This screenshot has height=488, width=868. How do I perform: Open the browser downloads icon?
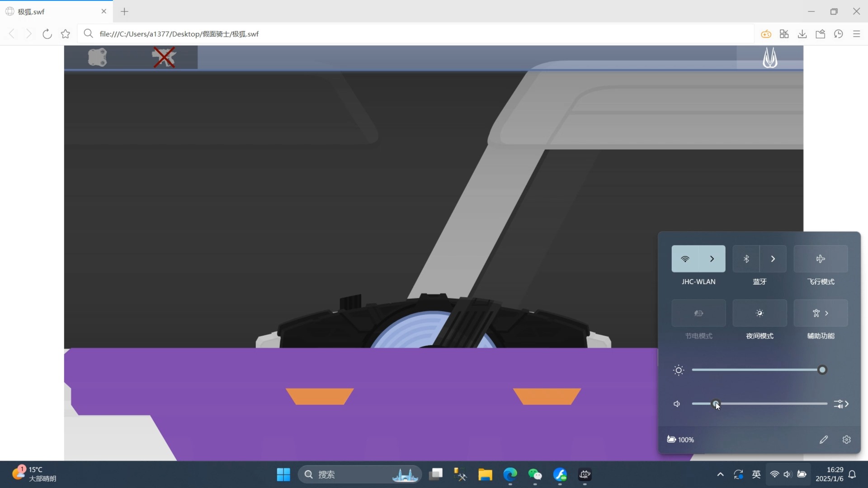802,34
